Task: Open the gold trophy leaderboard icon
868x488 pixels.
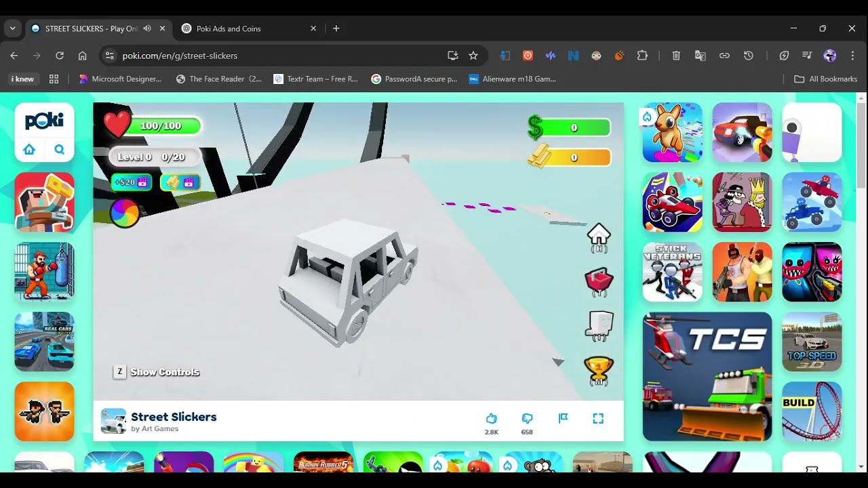Action: [x=599, y=370]
